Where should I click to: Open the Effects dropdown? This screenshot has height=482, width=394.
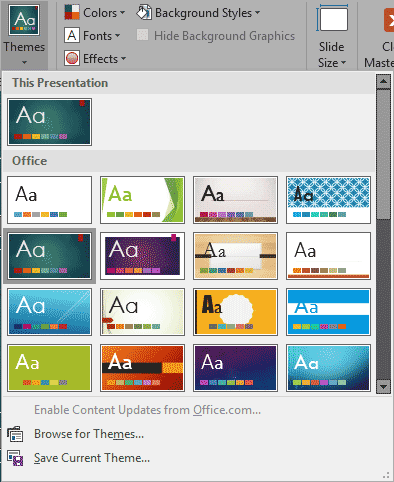(x=95, y=59)
